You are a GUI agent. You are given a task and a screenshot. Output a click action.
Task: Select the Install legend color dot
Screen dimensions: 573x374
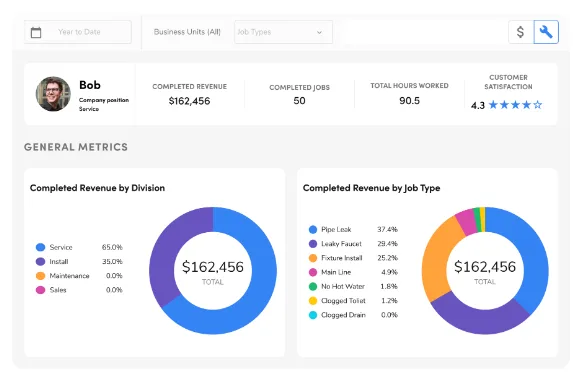coord(41,261)
